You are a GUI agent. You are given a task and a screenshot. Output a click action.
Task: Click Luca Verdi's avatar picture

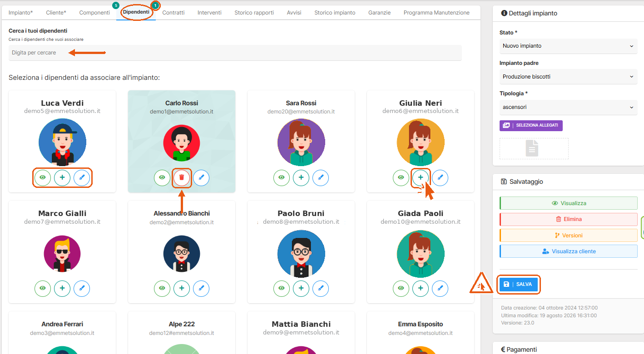click(62, 142)
